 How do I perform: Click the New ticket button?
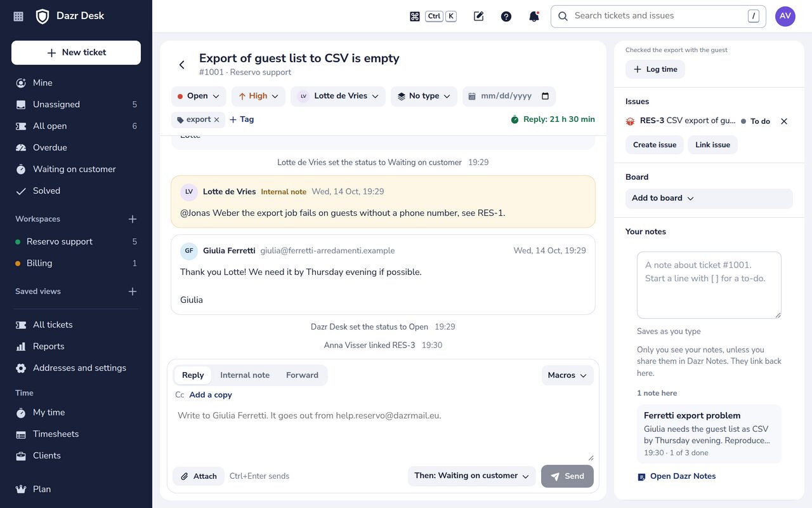click(76, 53)
